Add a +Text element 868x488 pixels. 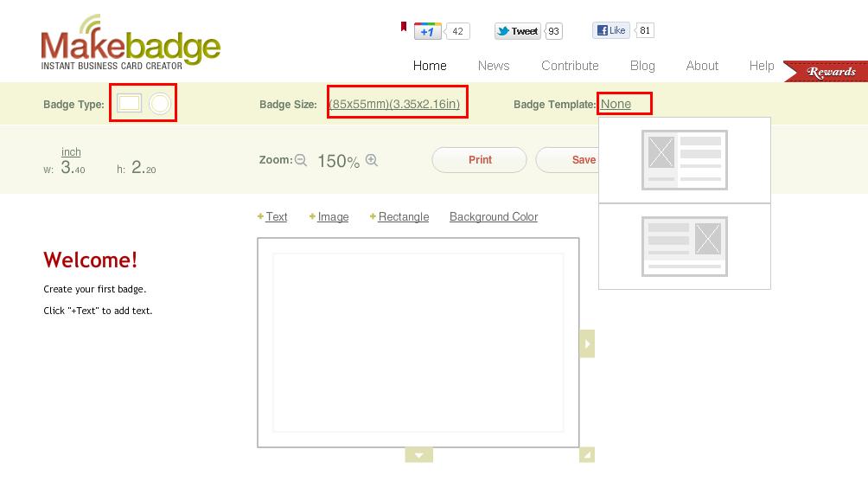pos(272,216)
